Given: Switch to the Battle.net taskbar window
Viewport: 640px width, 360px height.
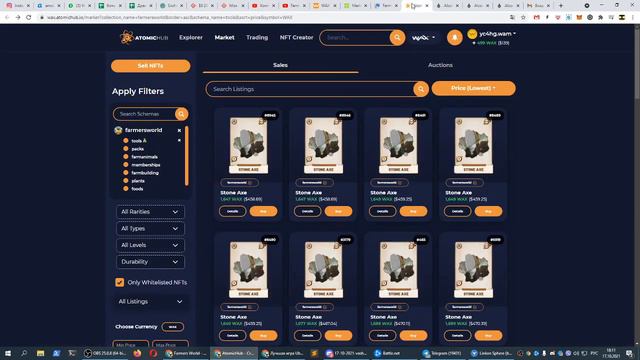Looking at the screenshot, I should pyautogui.click(x=388, y=353).
